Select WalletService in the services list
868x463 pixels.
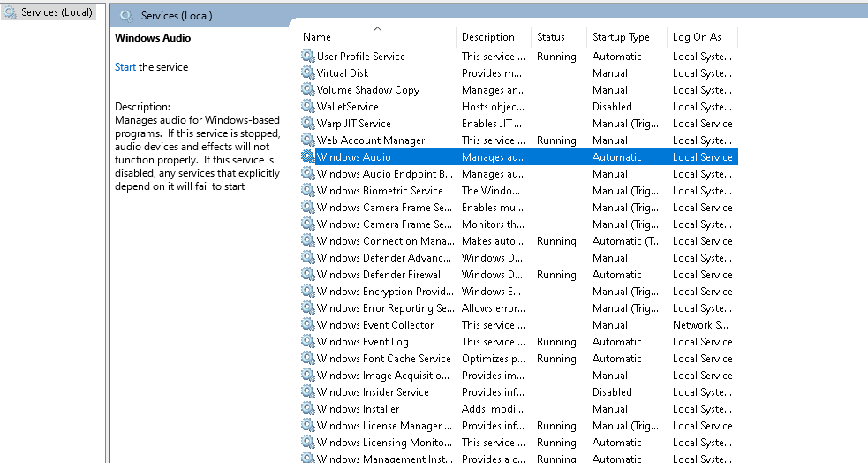tap(347, 106)
